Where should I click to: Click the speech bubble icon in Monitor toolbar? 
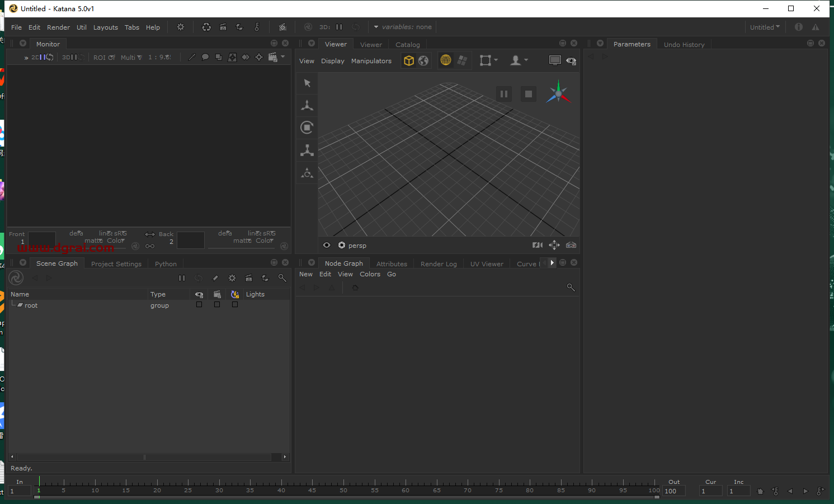pos(205,57)
